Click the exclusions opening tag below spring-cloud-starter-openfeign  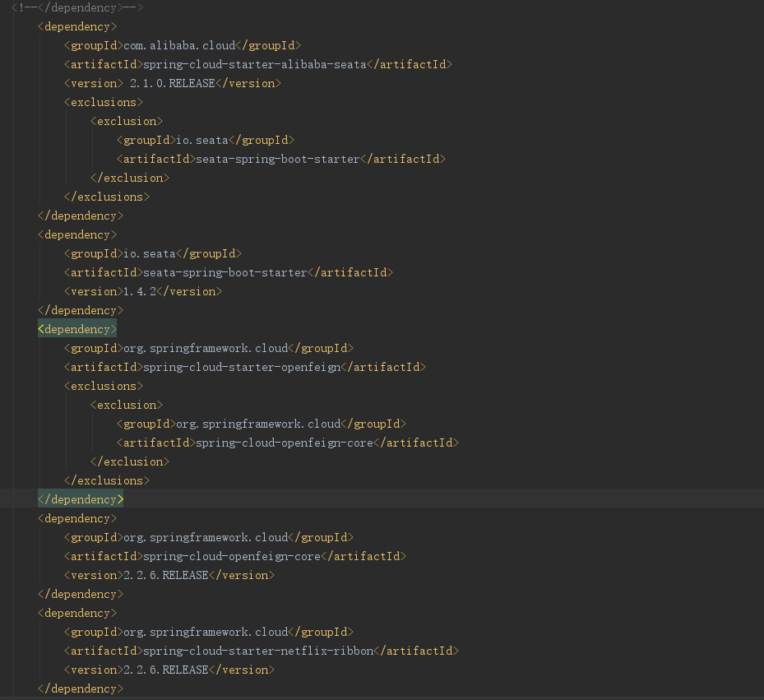[104, 386]
